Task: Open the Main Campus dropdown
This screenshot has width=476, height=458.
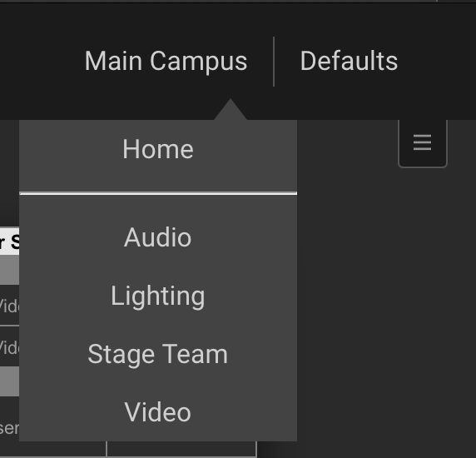Action: (x=166, y=62)
